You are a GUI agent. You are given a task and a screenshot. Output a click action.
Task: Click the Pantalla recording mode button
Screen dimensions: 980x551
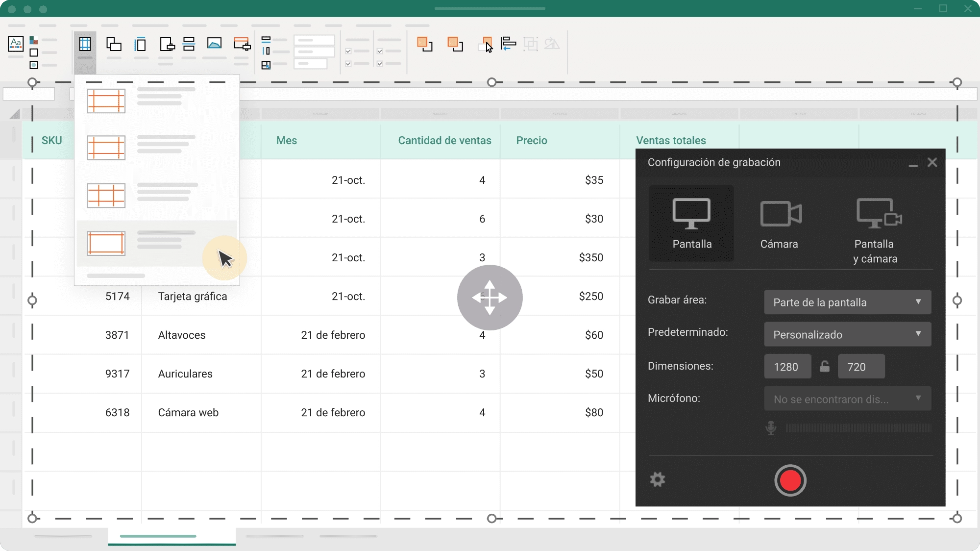coord(691,223)
